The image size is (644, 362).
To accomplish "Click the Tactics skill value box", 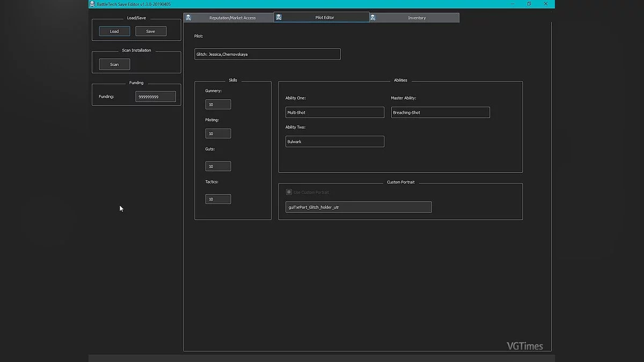I will click(218, 199).
